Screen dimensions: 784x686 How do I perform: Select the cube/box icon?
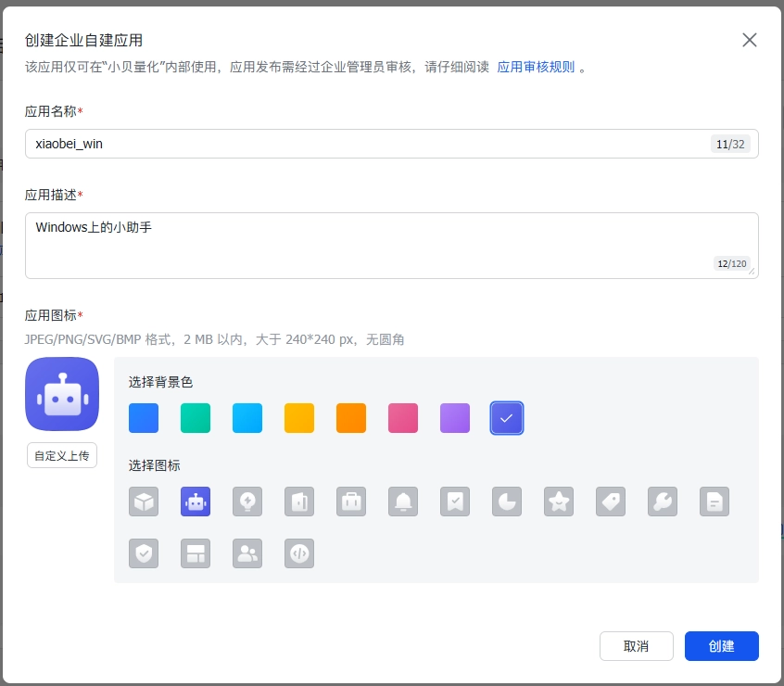point(144,502)
